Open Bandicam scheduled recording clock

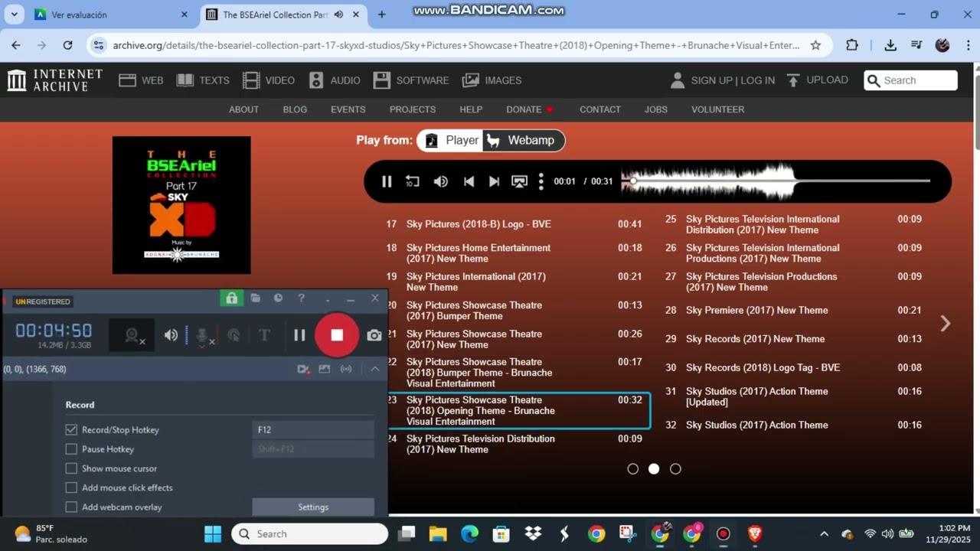278,298
